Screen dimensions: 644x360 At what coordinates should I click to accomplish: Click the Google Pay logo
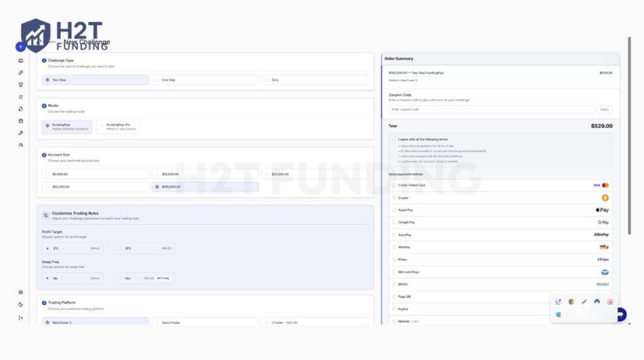coord(603,222)
